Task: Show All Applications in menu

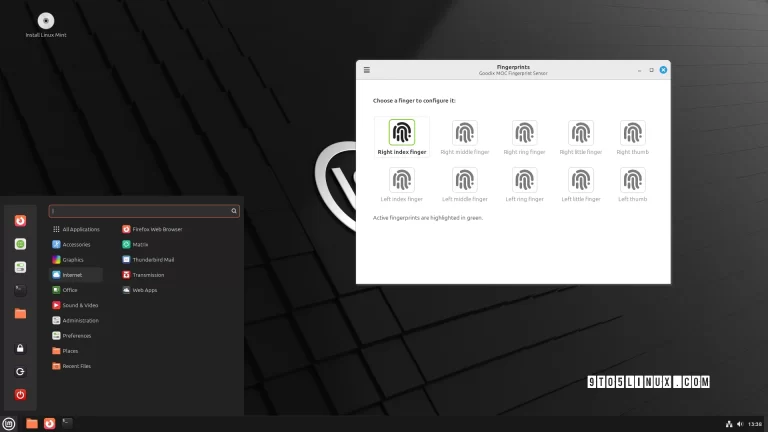Action: click(80, 229)
